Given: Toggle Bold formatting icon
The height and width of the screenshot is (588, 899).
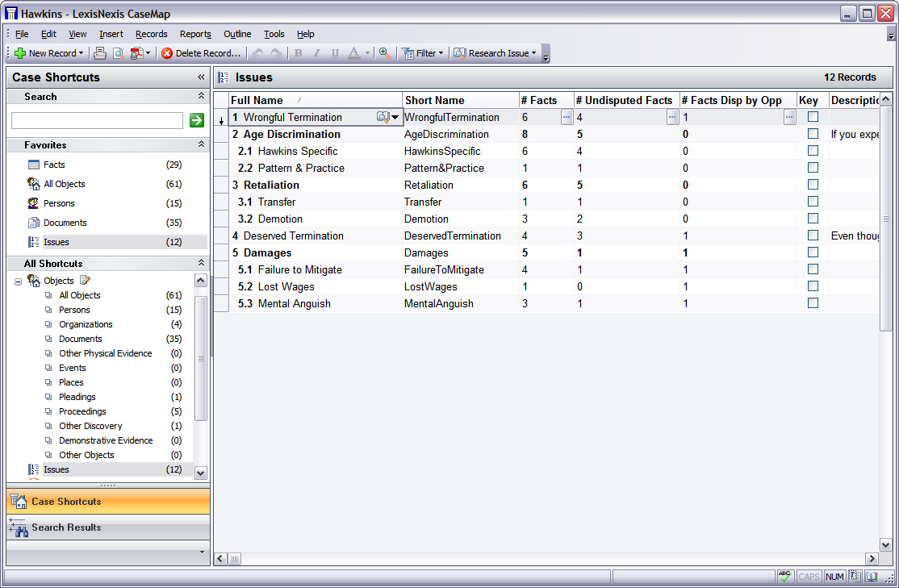Looking at the screenshot, I should point(298,53).
